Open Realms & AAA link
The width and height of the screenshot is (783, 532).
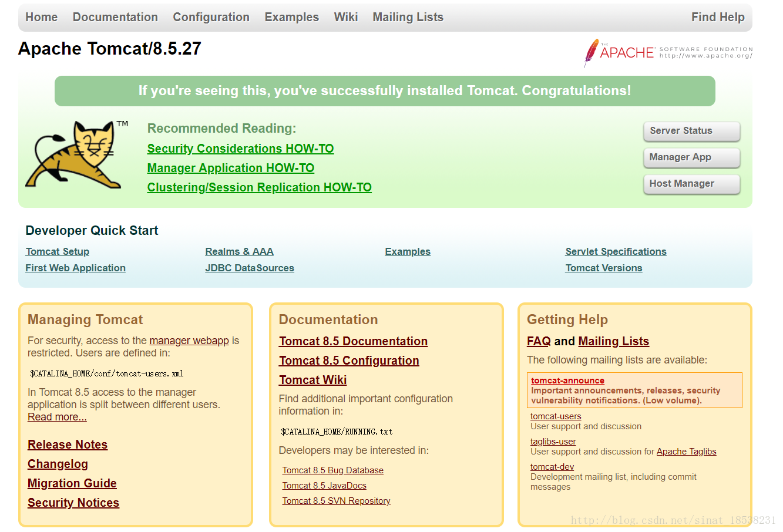pyautogui.click(x=239, y=251)
